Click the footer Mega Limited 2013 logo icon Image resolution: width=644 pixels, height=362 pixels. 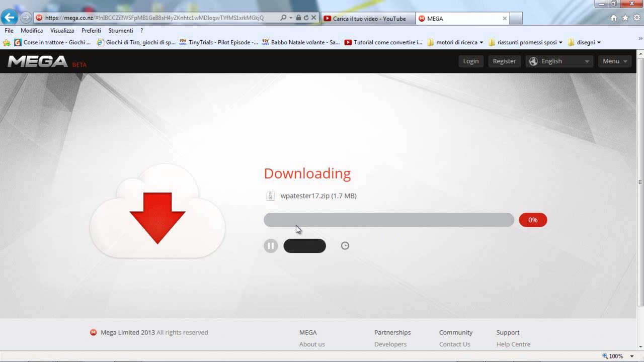(93, 332)
